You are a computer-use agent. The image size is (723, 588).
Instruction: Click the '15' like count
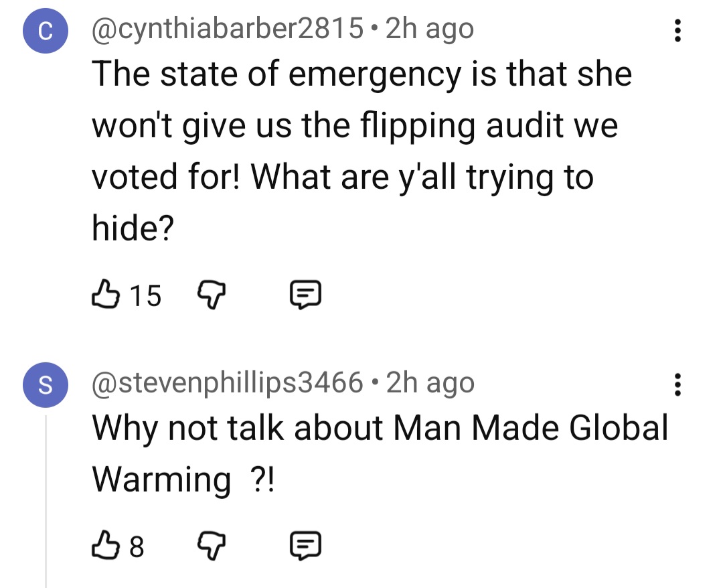146,295
